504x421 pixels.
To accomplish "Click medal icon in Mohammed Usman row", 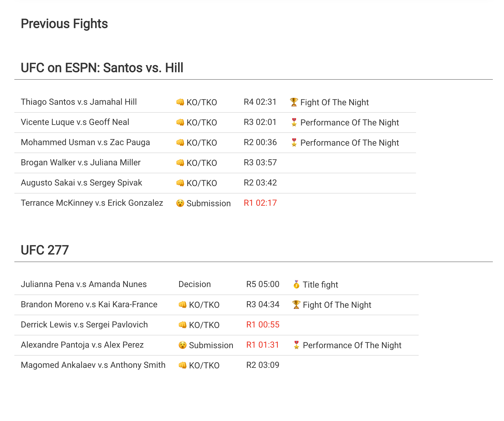I will (x=294, y=142).
